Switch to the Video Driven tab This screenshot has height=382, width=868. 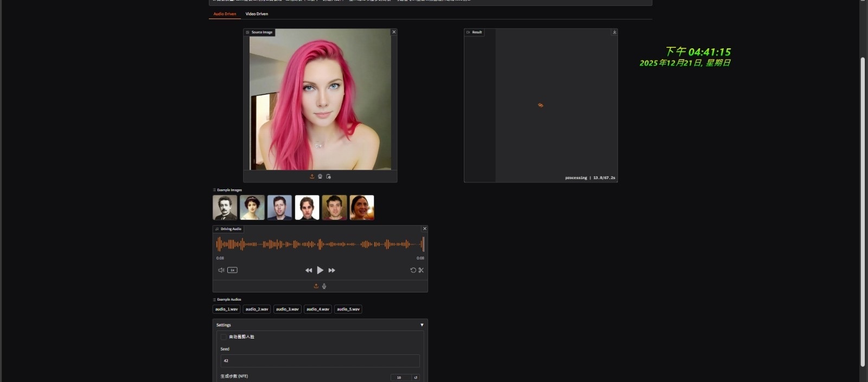[257, 14]
